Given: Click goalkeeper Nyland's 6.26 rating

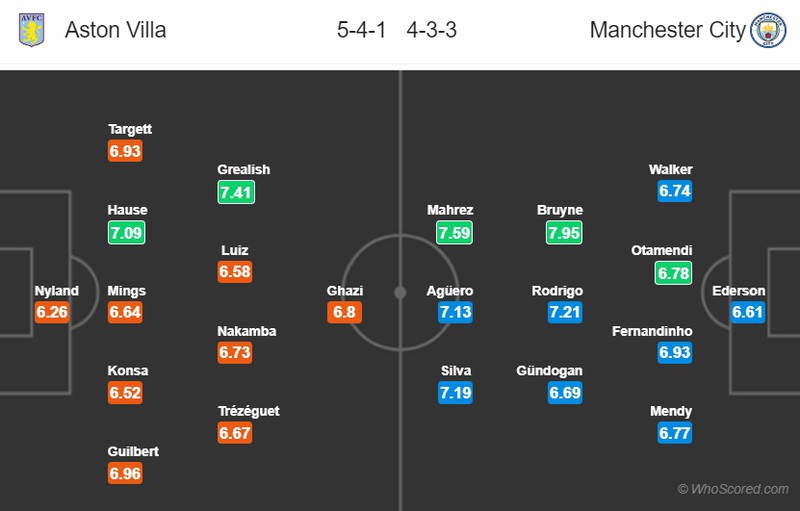Looking at the screenshot, I should [52, 313].
